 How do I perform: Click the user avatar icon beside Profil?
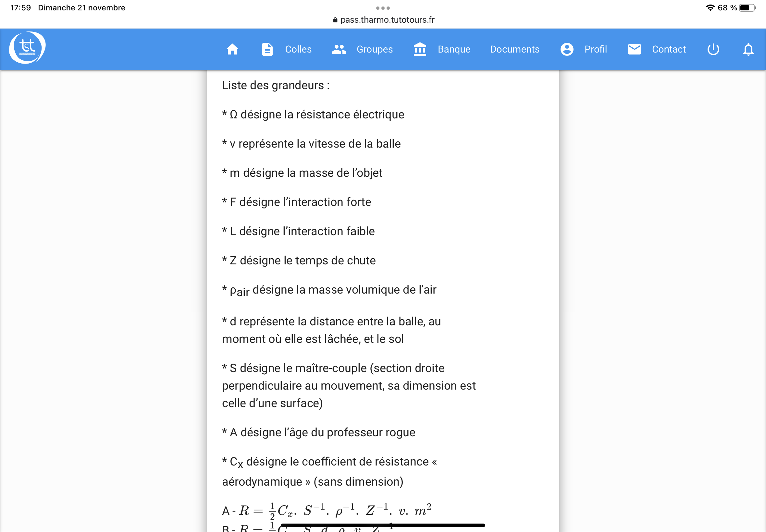click(567, 49)
